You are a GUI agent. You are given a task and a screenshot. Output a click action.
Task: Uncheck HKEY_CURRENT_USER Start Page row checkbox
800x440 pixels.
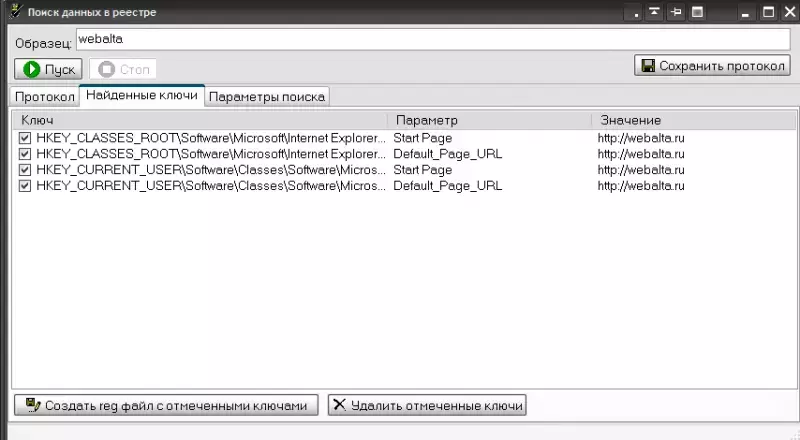24,170
